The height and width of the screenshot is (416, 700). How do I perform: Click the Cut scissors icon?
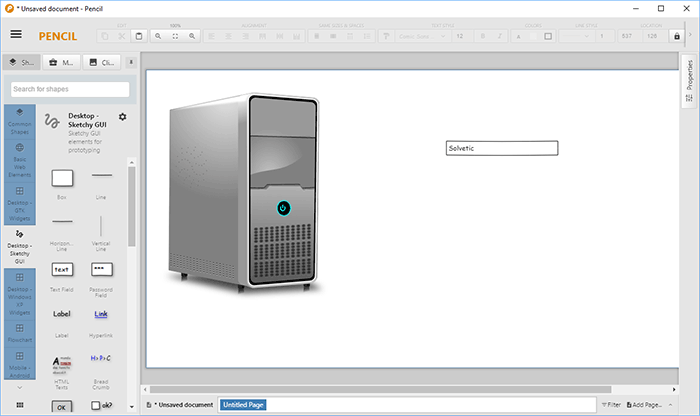[x=122, y=36]
